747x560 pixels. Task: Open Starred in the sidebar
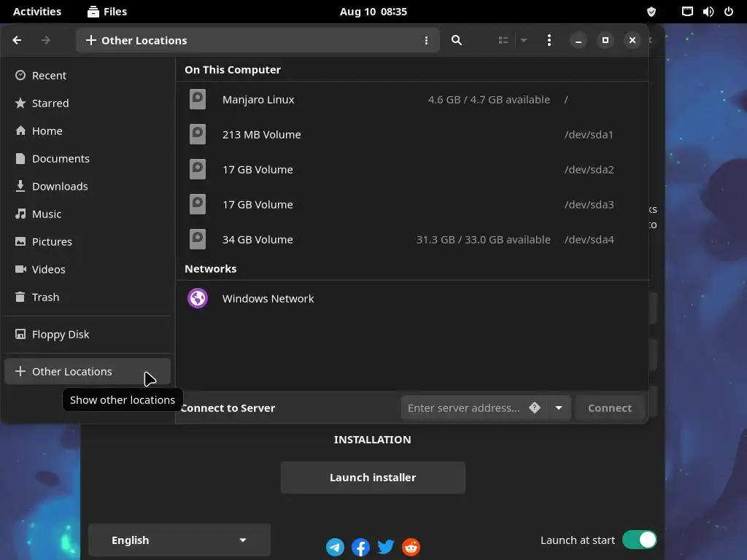[x=88, y=104]
